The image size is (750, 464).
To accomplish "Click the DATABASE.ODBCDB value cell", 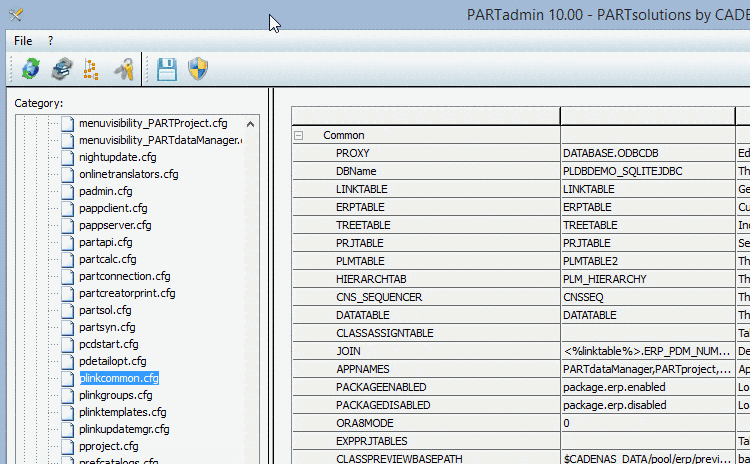I will (x=648, y=153).
